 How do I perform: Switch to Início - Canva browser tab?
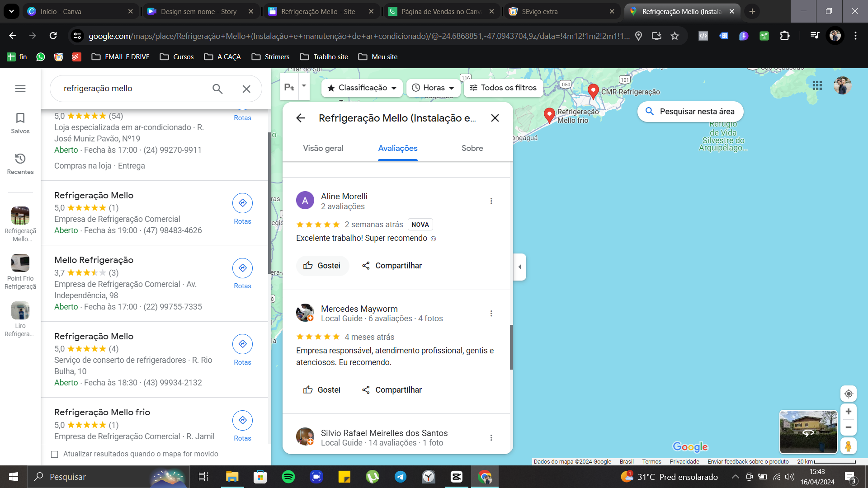click(x=80, y=11)
